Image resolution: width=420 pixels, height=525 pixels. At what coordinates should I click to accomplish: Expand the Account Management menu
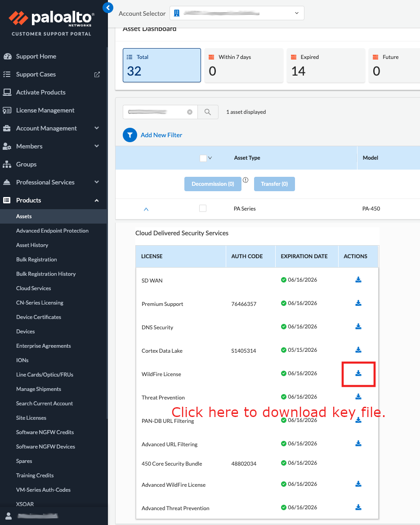point(97,128)
